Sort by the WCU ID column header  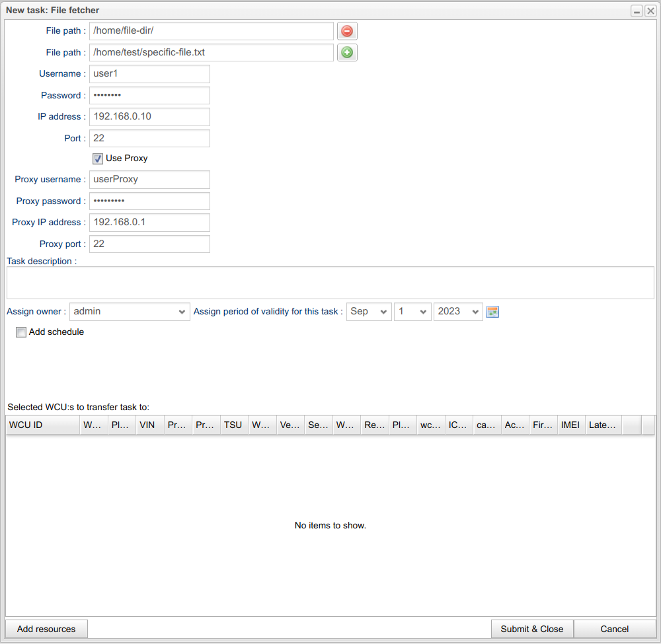[x=42, y=425]
